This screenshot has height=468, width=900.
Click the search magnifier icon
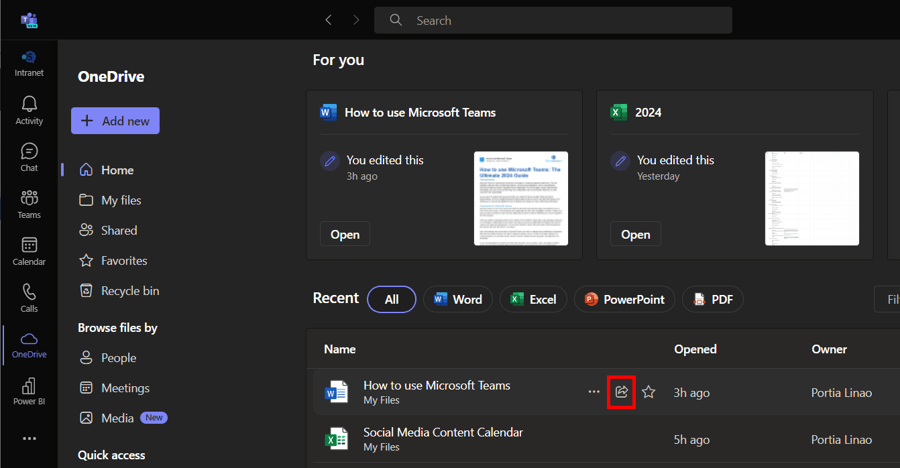coord(395,20)
